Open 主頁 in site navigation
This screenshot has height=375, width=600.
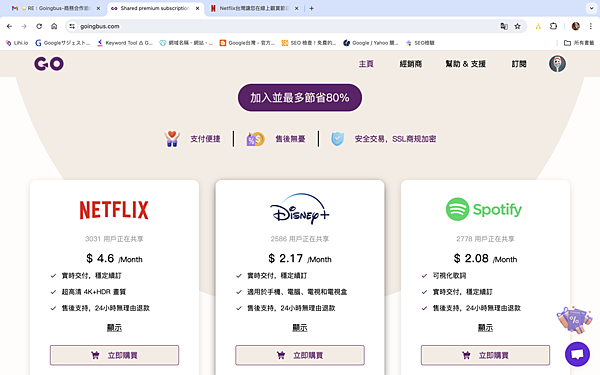click(366, 64)
